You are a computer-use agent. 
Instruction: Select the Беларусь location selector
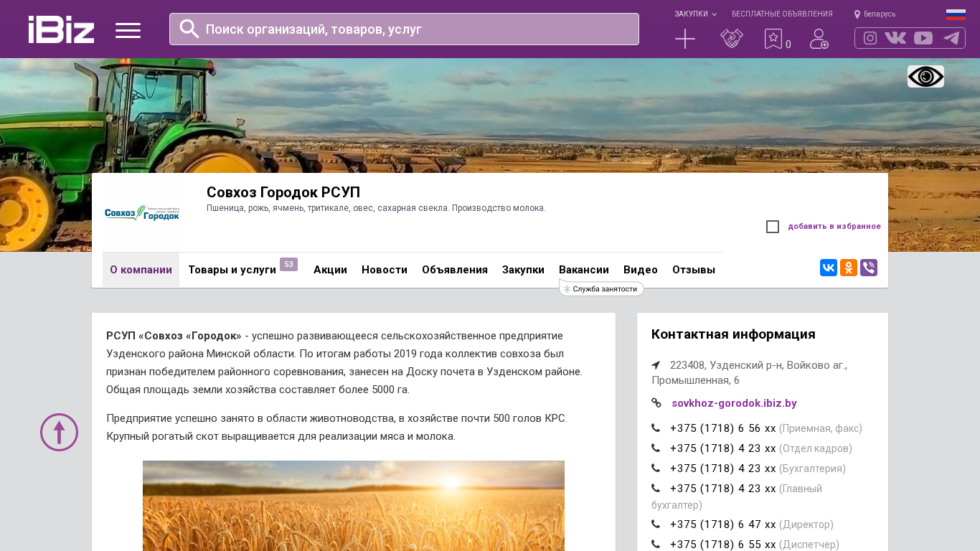(x=875, y=14)
